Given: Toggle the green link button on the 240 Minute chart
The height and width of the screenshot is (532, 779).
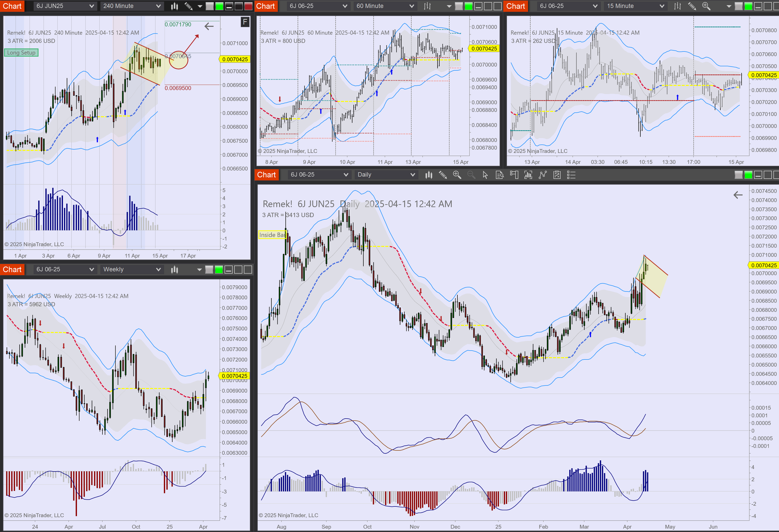Looking at the screenshot, I should pyautogui.click(x=219, y=6).
